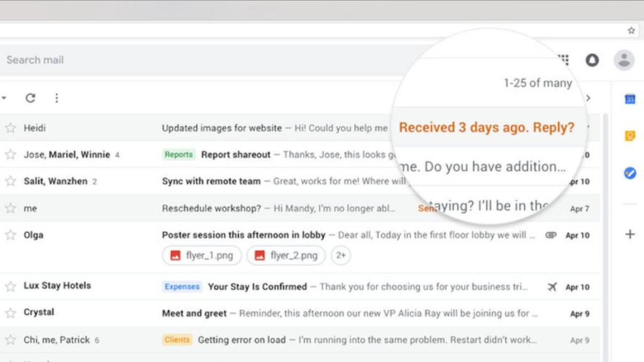Click the Reports label on the shareout email
The width and height of the screenshot is (644, 362).
pos(178,154)
